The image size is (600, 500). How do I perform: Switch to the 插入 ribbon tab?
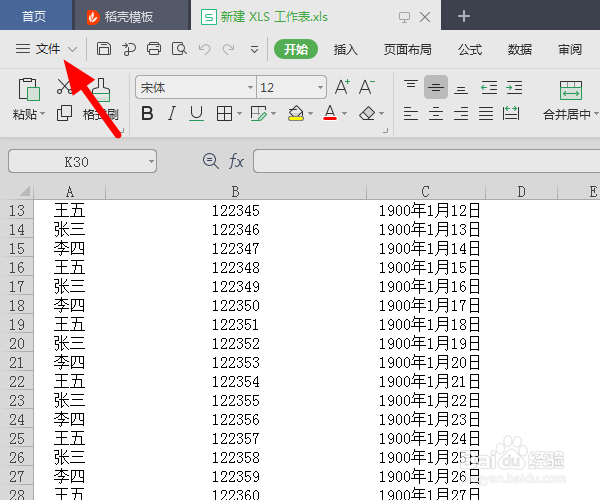click(346, 49)
